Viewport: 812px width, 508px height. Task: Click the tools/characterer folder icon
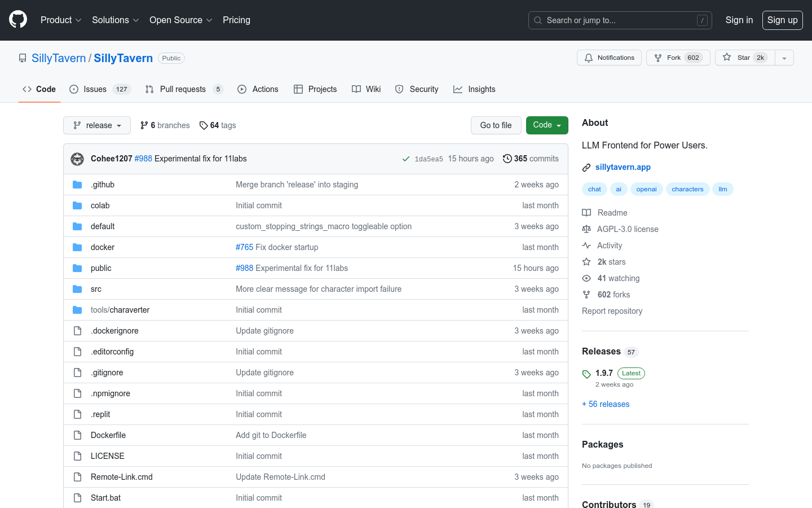[x=77, y=310]
